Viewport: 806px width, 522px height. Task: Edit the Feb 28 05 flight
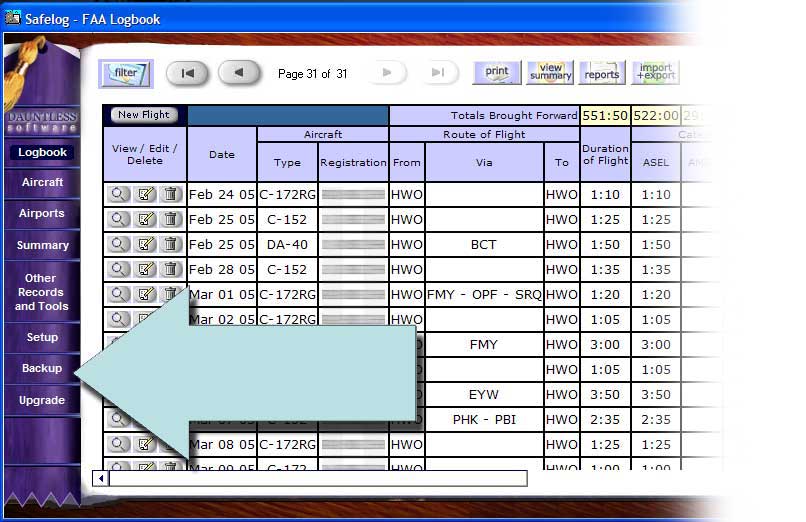(145, 269)
